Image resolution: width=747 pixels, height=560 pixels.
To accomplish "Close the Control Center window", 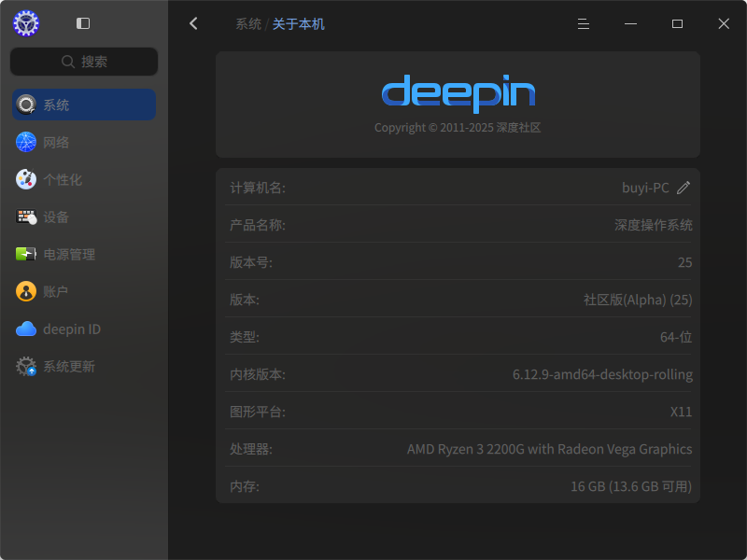I will pos(724,24).
